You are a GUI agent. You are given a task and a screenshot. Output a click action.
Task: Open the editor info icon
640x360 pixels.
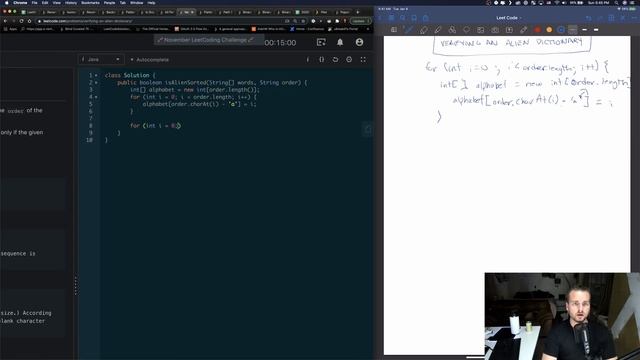308,60
